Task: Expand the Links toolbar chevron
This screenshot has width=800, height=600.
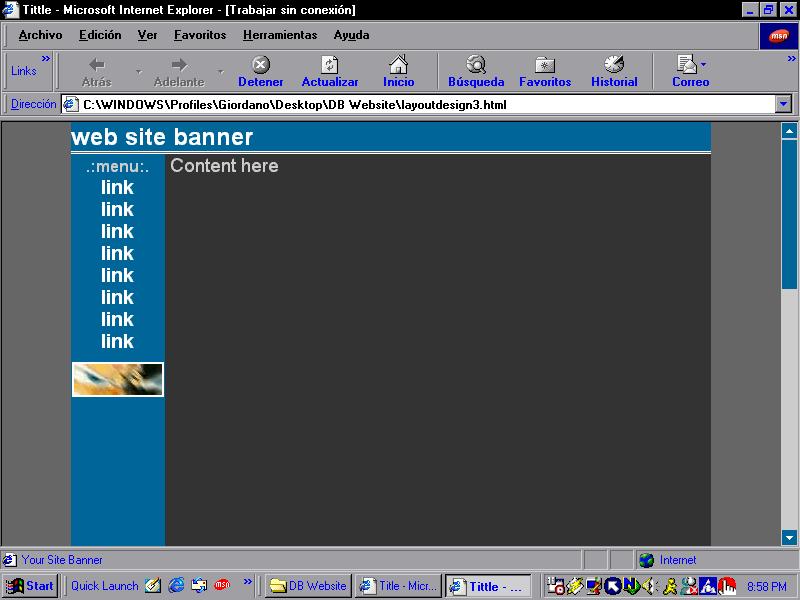Action: [x=46, y=59]
